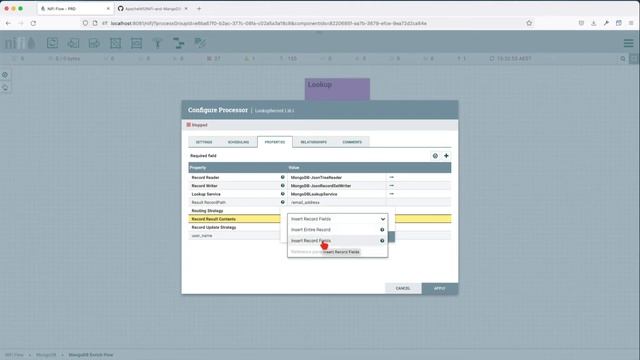This screenshot has width=640, height=360.
Task: Go to Record Writer service arrow
Action: 391,186
